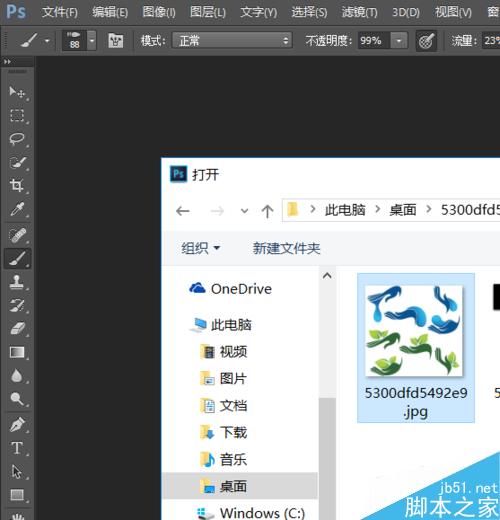Select the Brush tool in toolbox
The image size is (500, 520).
pyautogui.click(x=17, y=259)
